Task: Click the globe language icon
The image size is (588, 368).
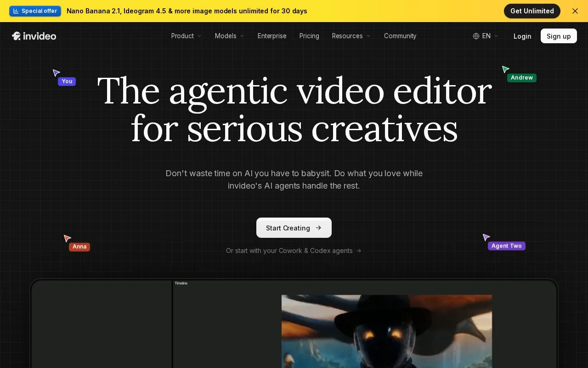Action: [x=476, y=36]
